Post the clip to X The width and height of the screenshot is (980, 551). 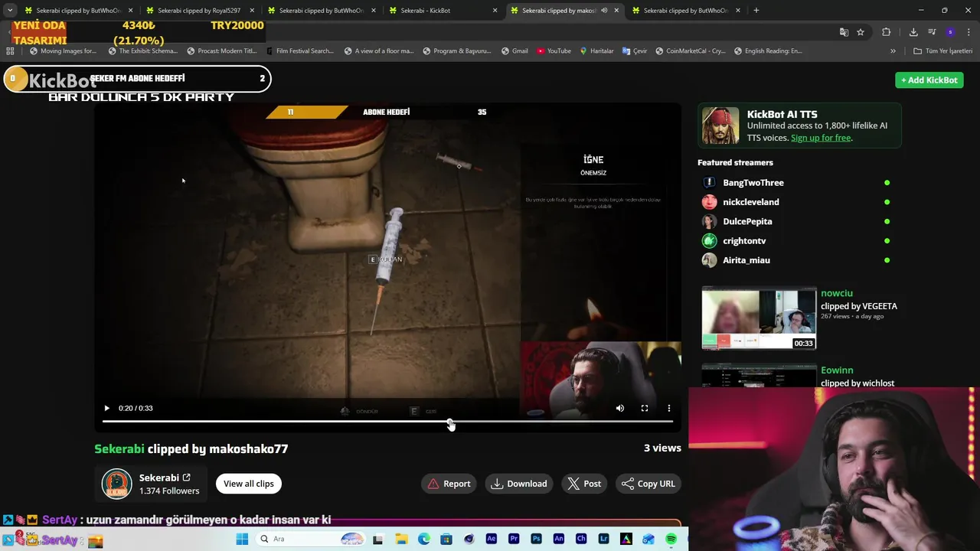584,484
